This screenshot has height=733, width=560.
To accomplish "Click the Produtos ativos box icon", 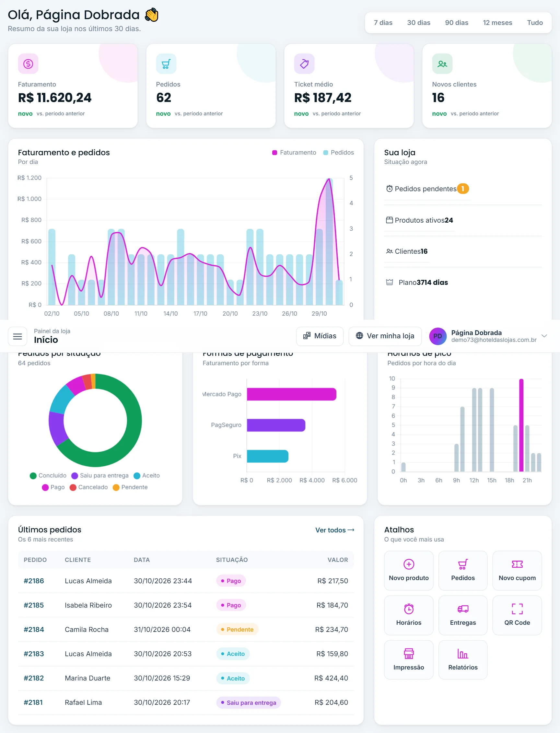I will (x=389, y=220).
